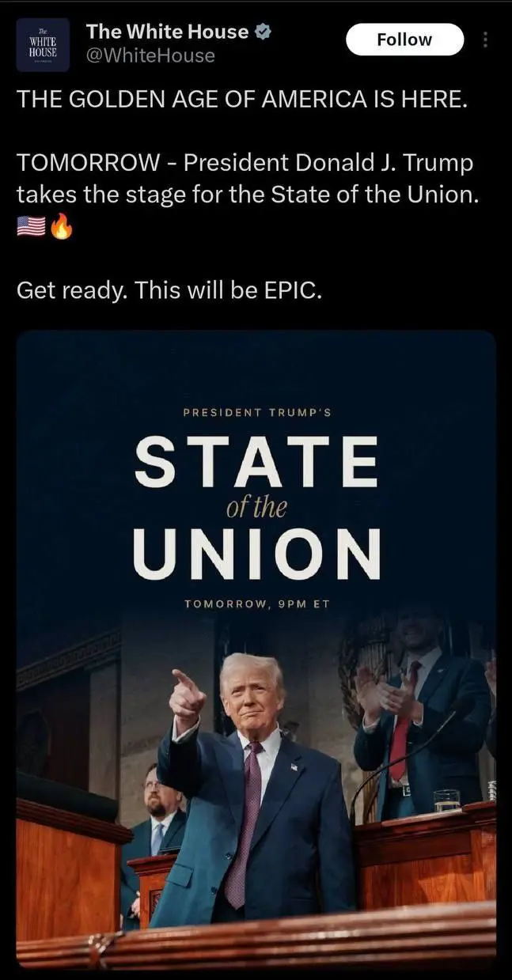Screen dimensions: 512x980
Task: Click the blue verified badge
Action: point(265,32)
